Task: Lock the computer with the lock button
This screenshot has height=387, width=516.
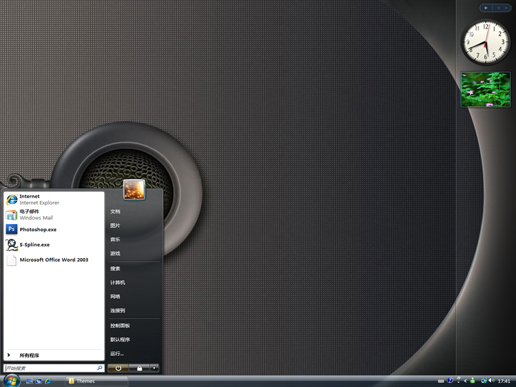Action: 139,368
